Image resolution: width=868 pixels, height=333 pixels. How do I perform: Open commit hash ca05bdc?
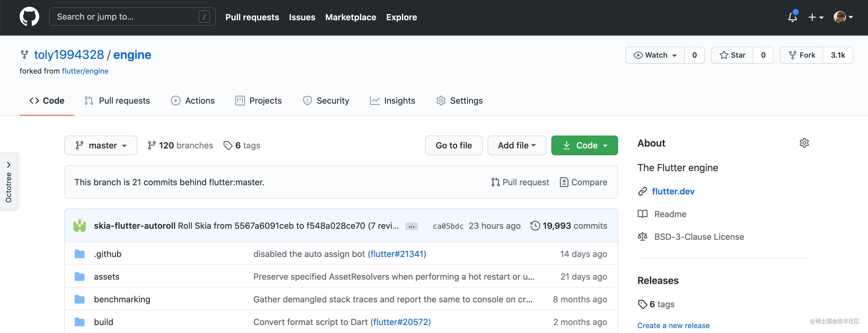click(448, 226)
